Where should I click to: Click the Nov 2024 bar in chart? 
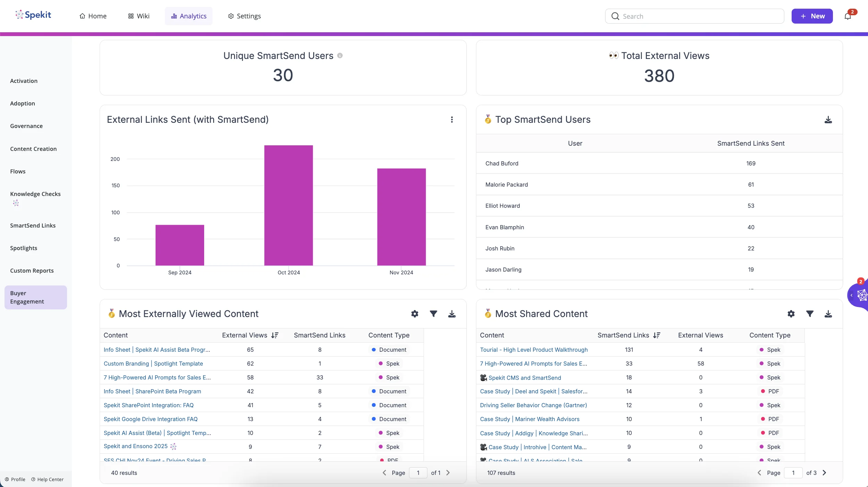coord(401,217)
